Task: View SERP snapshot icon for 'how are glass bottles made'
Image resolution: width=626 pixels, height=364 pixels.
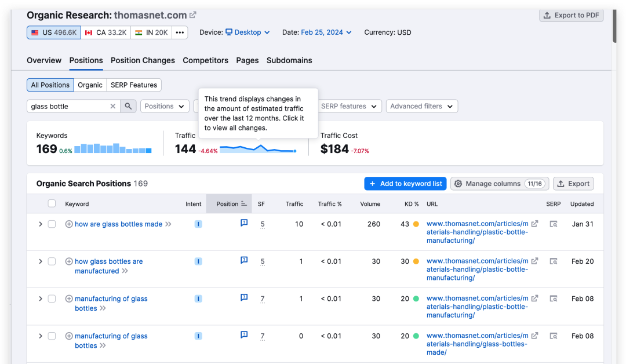Action: 554,224
